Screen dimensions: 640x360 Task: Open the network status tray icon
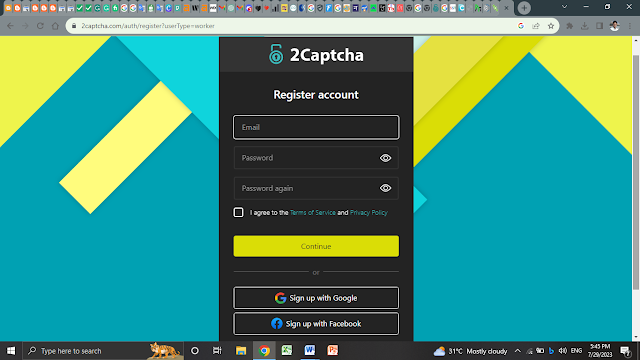(x=529, y=351)
